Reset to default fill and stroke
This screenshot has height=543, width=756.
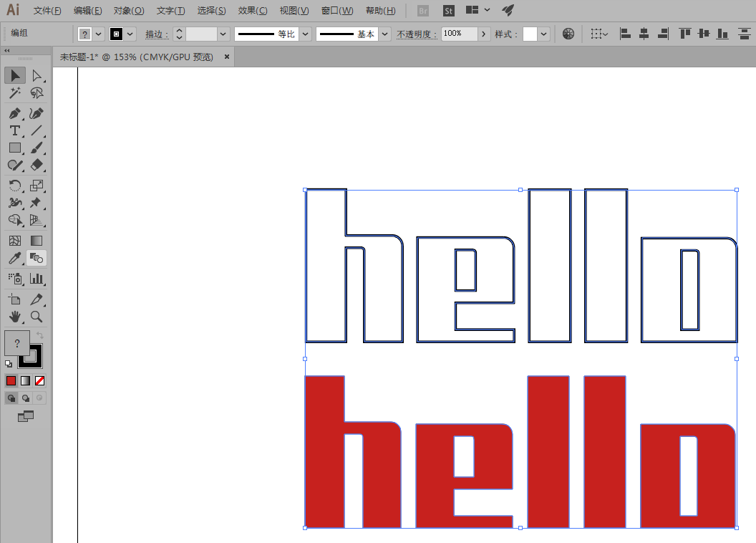point(9,364)
